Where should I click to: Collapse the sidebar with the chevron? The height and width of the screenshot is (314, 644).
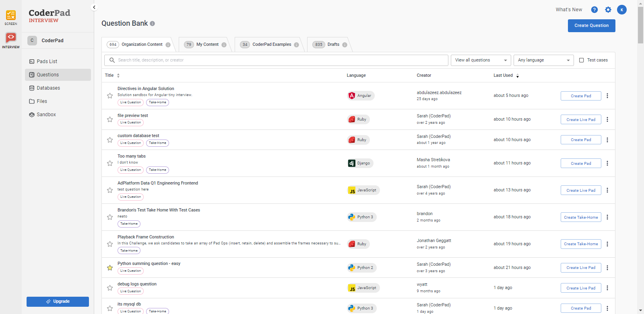point(94,7)
